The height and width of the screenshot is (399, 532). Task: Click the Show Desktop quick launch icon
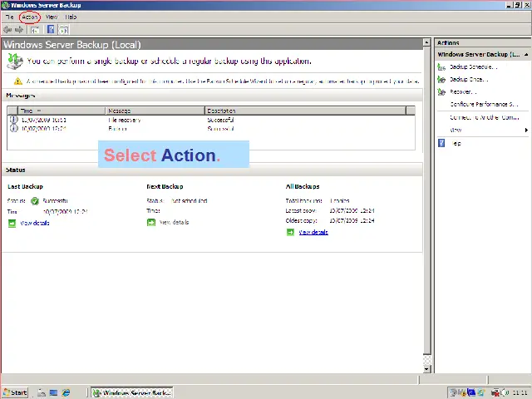[x=53, y=392]
